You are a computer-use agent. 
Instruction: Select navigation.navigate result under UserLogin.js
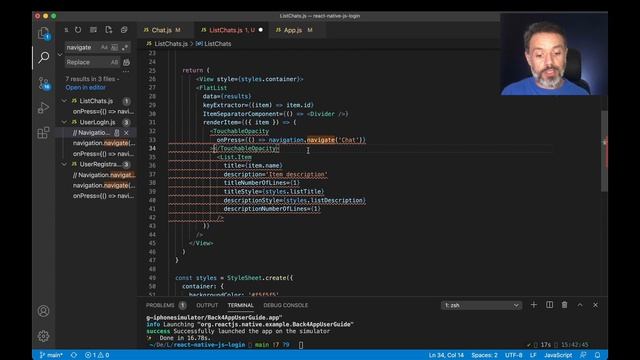pos(104,143)
